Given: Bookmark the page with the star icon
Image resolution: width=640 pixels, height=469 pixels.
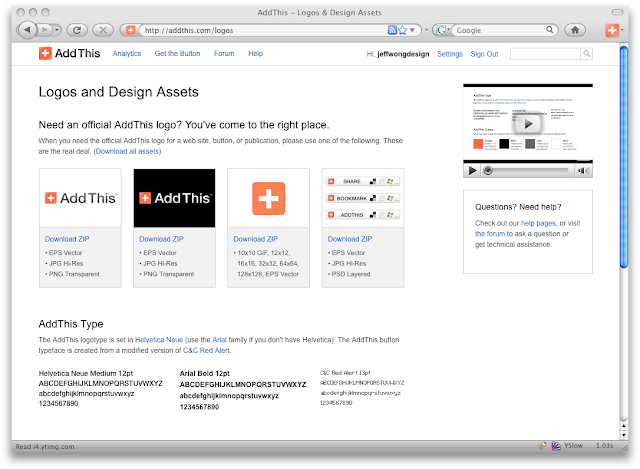Looking at the screenshot, I should [402, 30].
